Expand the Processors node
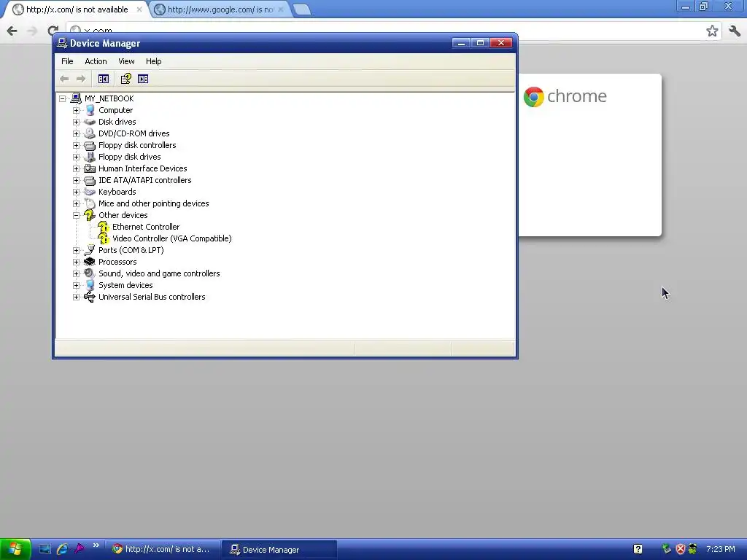This screenshot has width=747, height=560. point(76,262)
